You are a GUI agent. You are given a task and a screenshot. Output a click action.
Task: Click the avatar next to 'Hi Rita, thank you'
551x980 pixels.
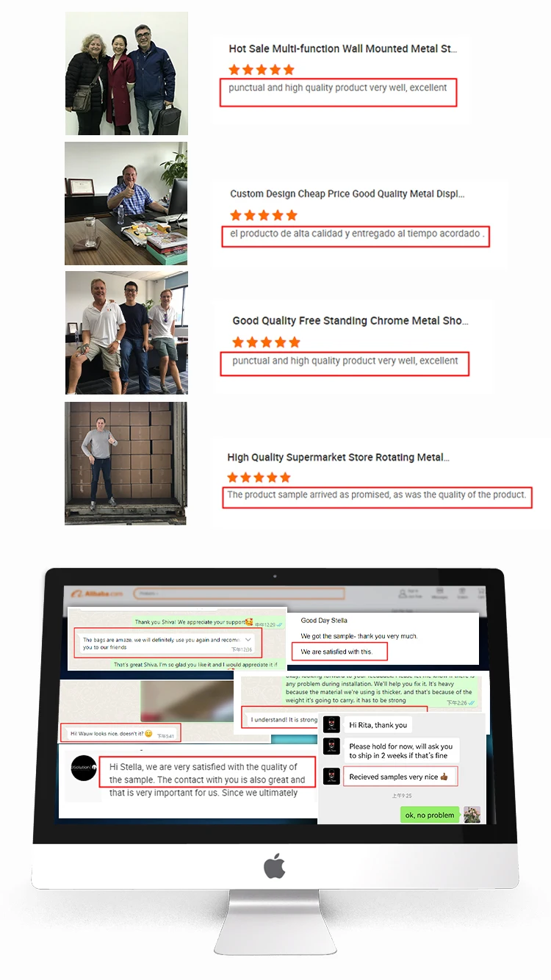331,724
